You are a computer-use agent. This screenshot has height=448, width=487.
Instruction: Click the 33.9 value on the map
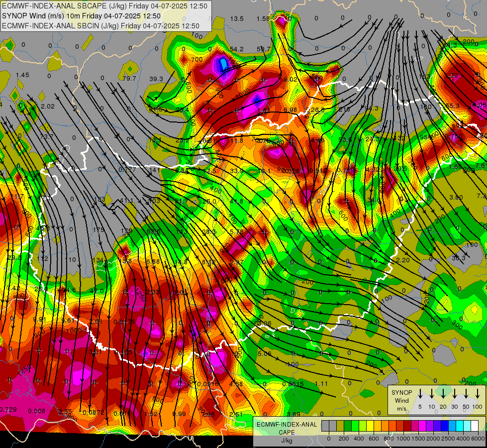(237, 171)
